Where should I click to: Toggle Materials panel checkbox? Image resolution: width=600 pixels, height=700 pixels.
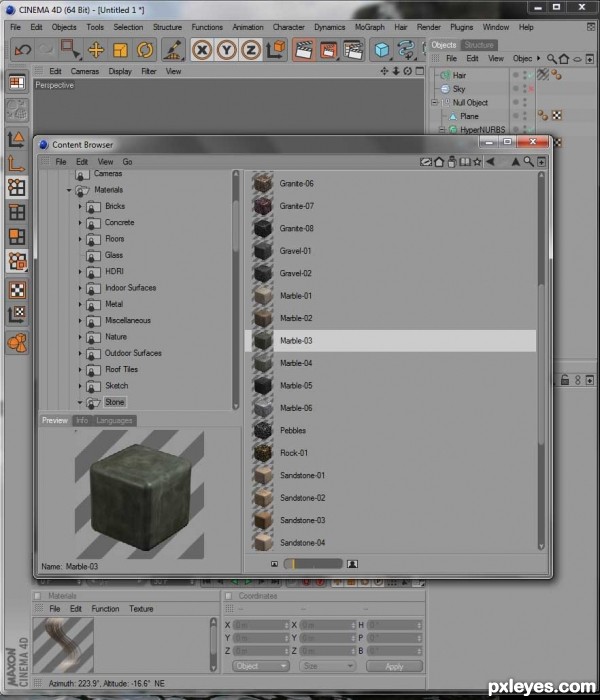coord(38,596)
